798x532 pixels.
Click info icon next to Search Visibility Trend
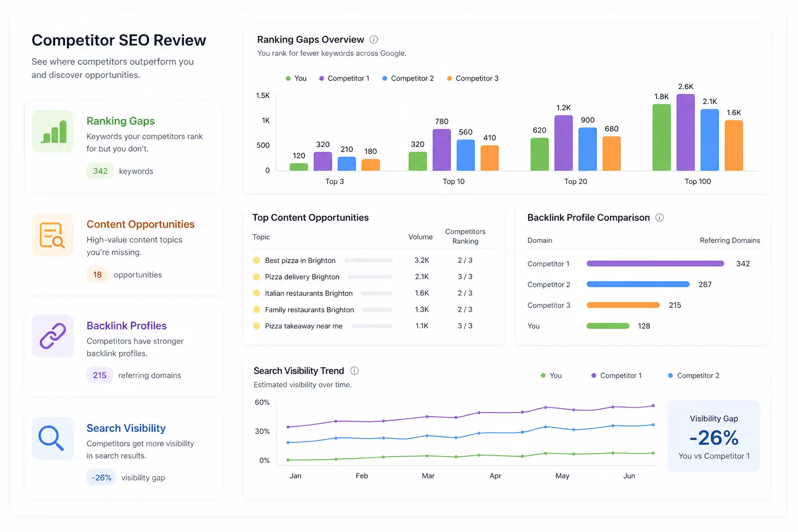coord(354,371)
